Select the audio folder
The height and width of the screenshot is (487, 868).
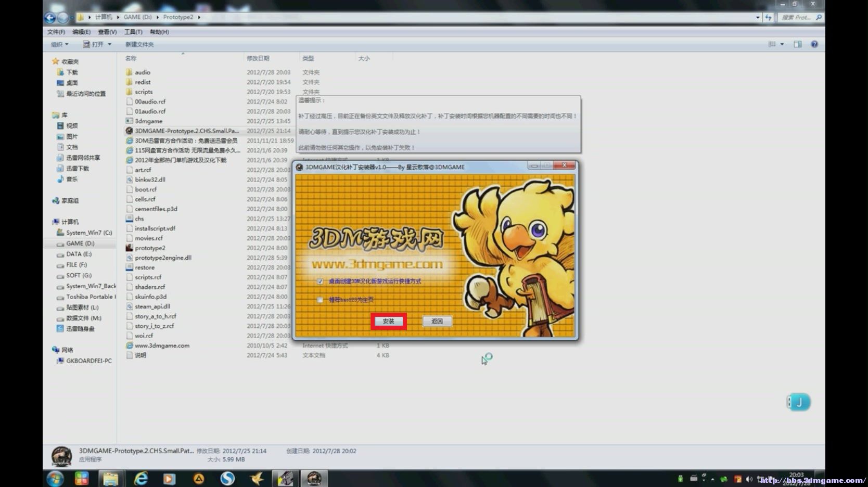click(x=143, y=72)
